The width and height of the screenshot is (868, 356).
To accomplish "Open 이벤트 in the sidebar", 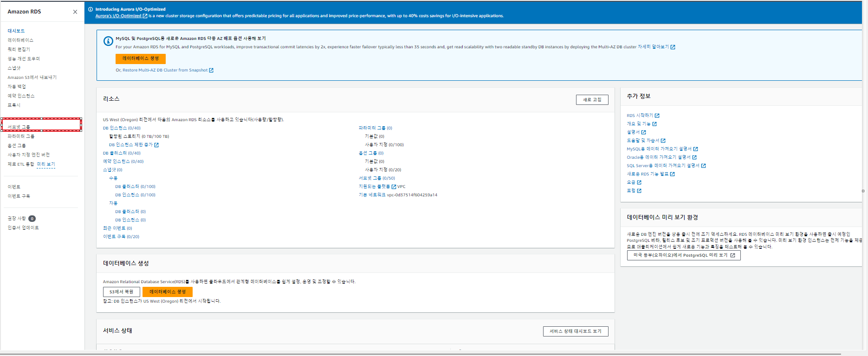I will pyautogui.click(x=14, y=187).
